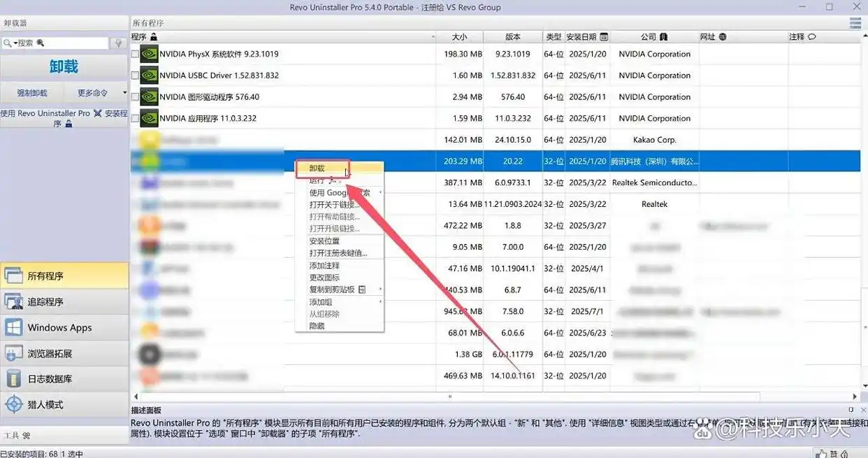Click the globe icon in 网址 header
The image size is (868, 458).
coord(723,37)
